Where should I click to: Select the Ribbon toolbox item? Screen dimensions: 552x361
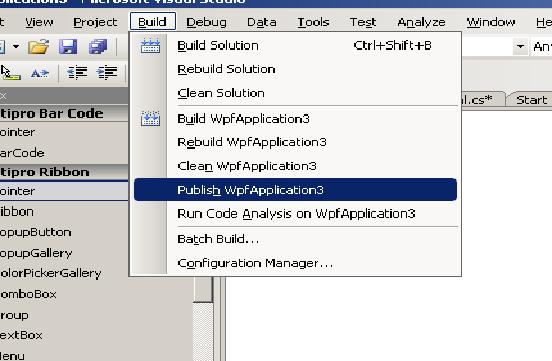pyautogui.click(x=64, y=212)
